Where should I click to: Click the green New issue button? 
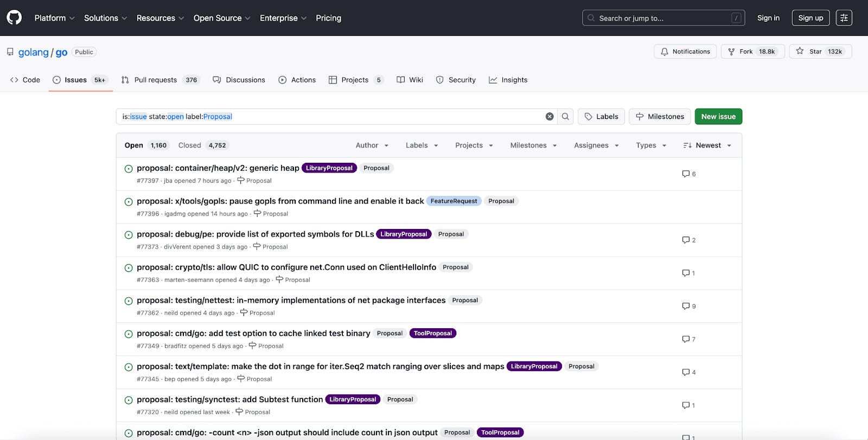tap(718, 117)
